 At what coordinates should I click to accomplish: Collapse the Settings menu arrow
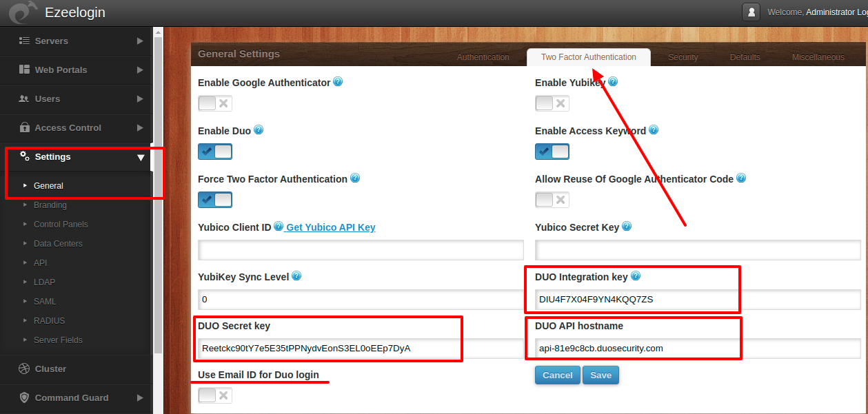tap(141, 157)
